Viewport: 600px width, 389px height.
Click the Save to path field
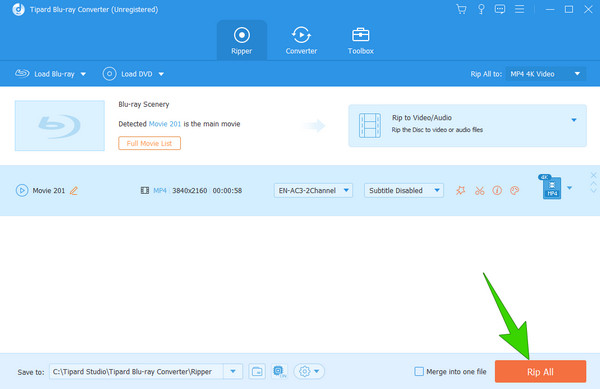click(x=137, y=371)
